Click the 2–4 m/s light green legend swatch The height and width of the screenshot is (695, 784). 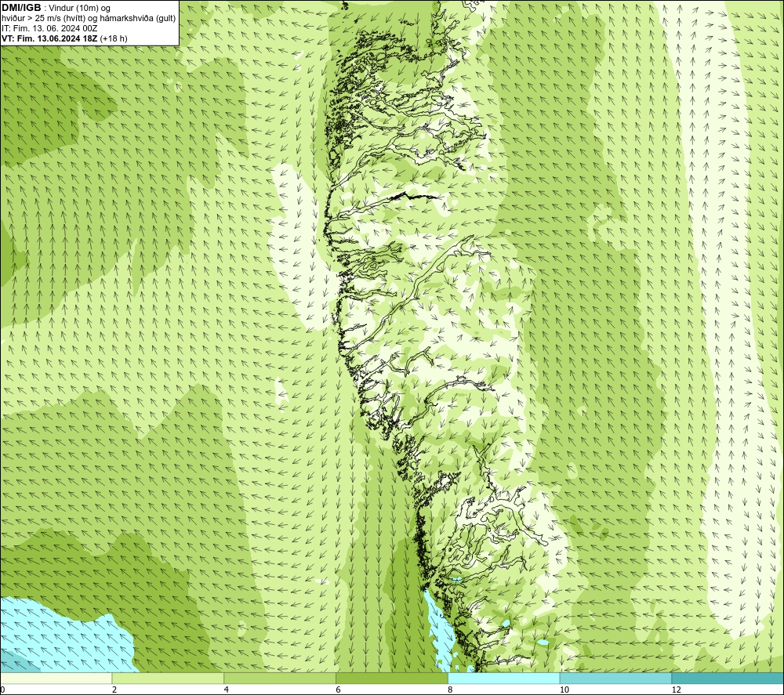[x=168, y=678]
